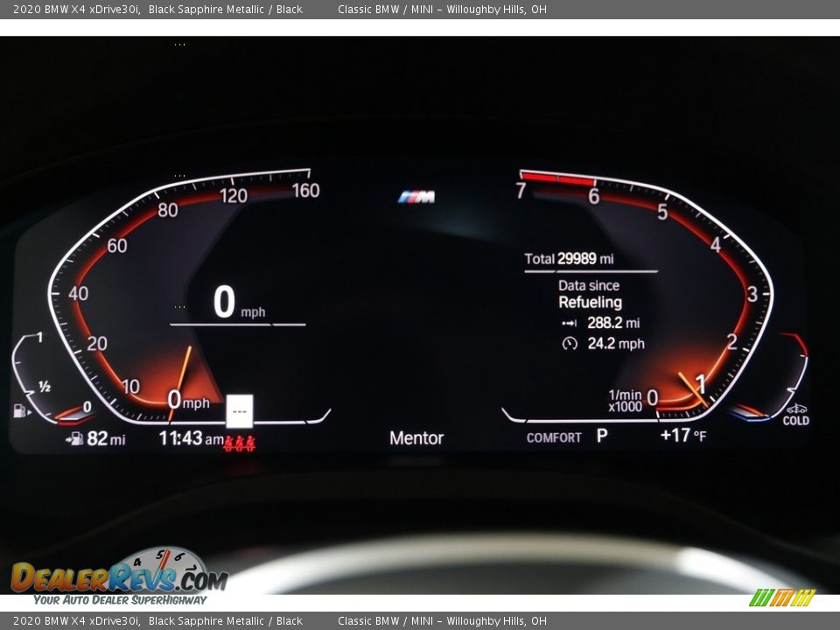Click the Data since label

point(589,285)
